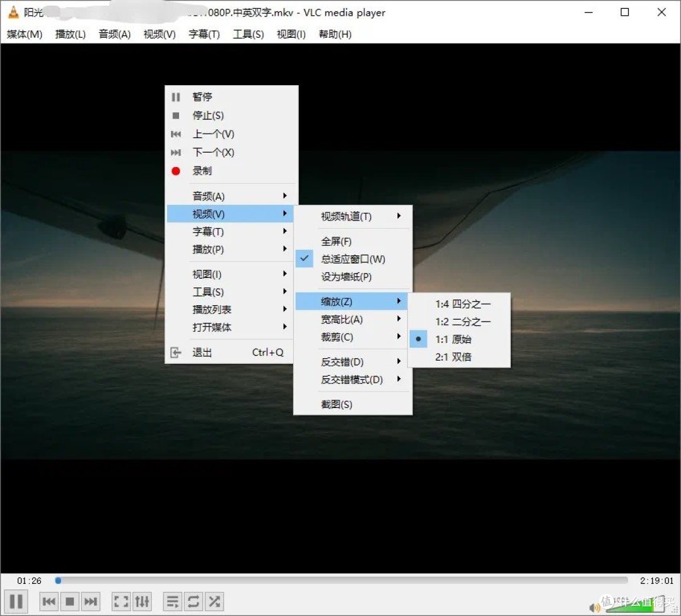Stop playback with the stop icon
Image resolution: width=681 pixels, height=616 pixels.
click(x=69, y=601)
